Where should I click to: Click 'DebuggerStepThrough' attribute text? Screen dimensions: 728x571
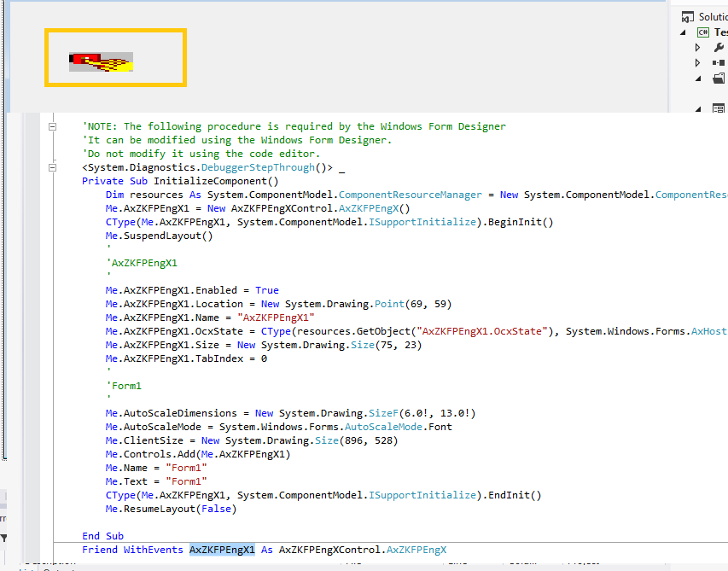click(x=258, y=167)
